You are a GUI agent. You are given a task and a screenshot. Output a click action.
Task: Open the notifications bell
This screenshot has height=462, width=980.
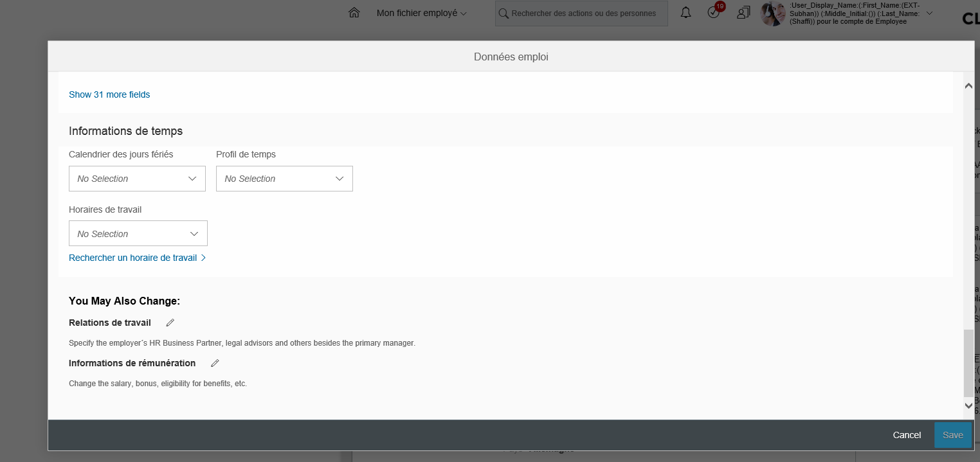(x=685, y=13)
